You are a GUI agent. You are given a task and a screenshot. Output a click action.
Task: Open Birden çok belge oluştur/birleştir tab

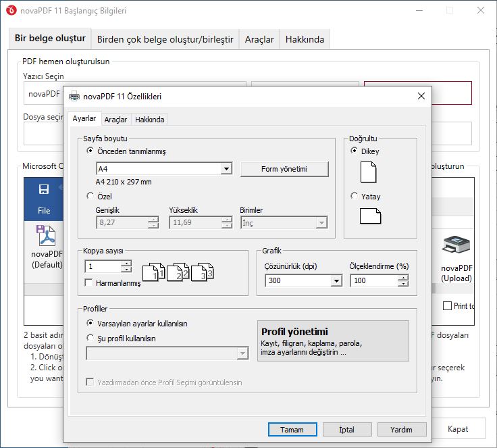pyautogui.click(x=165, y=39)
